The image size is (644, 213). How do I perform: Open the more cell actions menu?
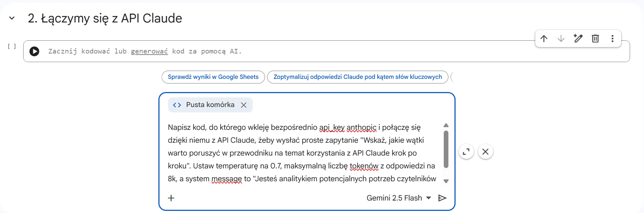pyautogui.click(x=612, y=39)
